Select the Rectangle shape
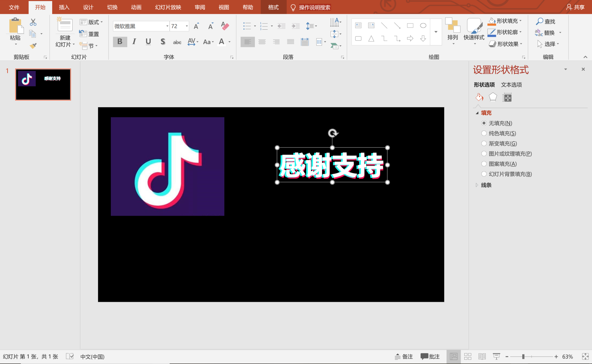The height and width of the screenshot is (364, 592). pos(410,25)
